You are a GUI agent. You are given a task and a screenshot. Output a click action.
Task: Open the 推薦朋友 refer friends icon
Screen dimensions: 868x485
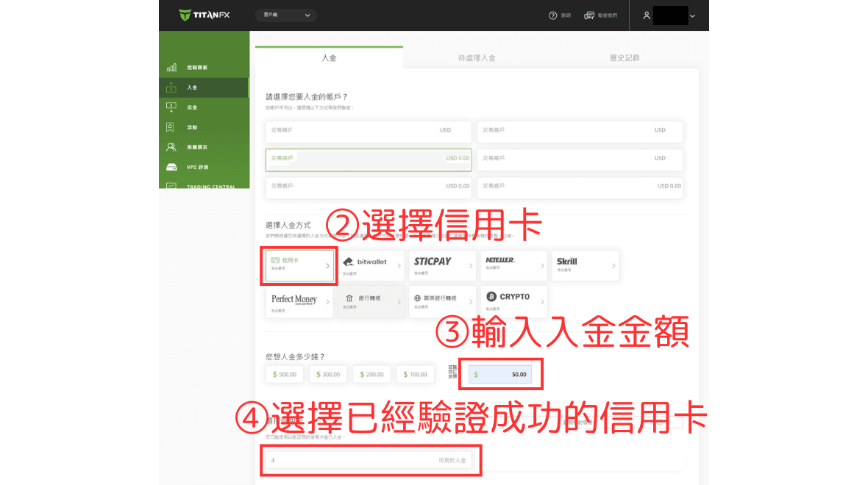(171, 147)
